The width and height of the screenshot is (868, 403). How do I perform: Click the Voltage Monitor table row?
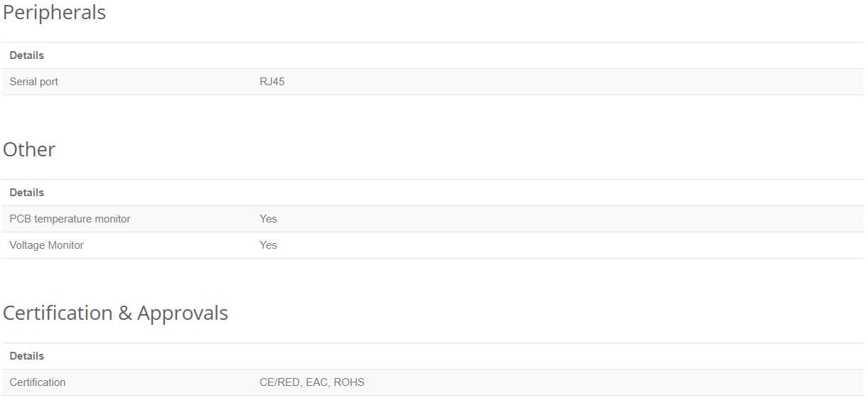(433, 245)
